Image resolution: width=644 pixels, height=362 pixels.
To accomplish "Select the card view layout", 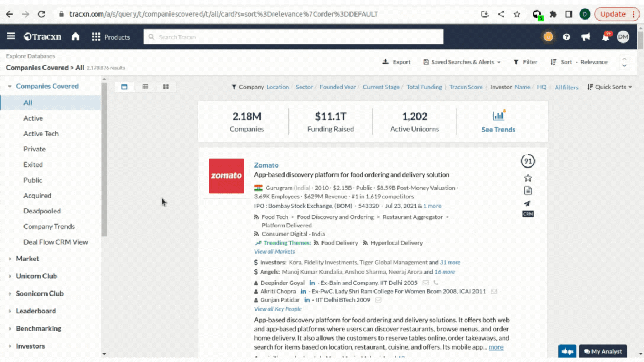I will (125, 87).
